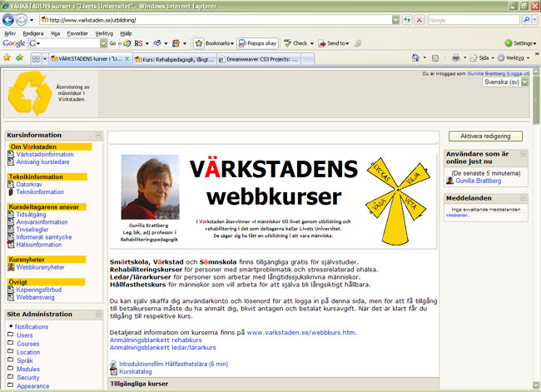
Task: Show Quick Tabs grid view
Action: (36, 59)
